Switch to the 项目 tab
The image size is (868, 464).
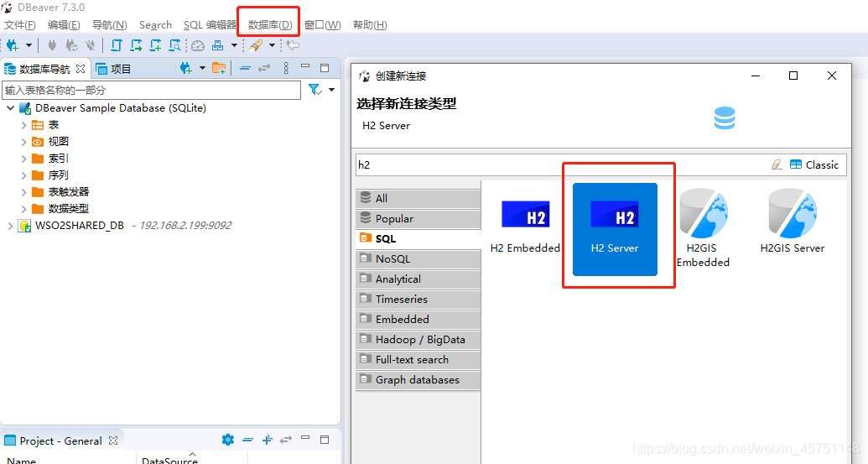[x=113, y=69]
